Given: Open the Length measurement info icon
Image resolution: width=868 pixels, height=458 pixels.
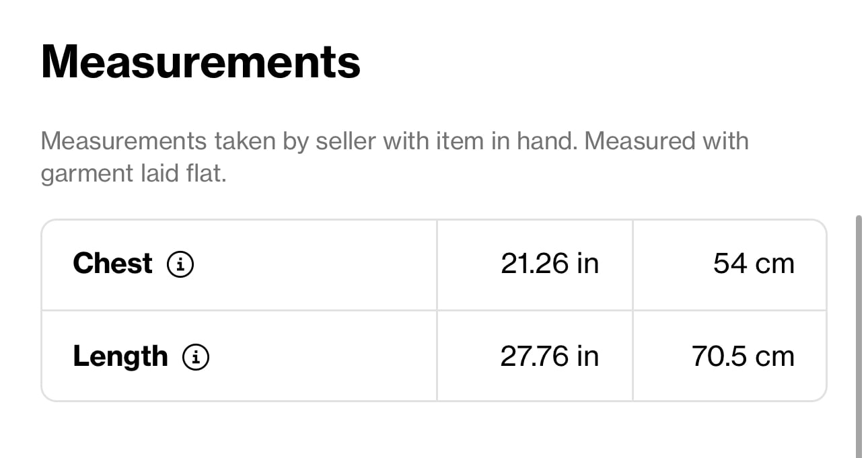Looking at the screenshot, I should pyautogui.click(x=196, y=357).
